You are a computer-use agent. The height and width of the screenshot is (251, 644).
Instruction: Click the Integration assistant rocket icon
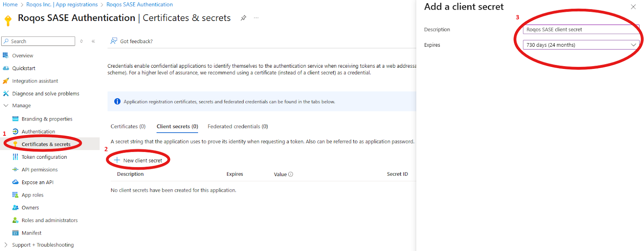pos(6,81)
